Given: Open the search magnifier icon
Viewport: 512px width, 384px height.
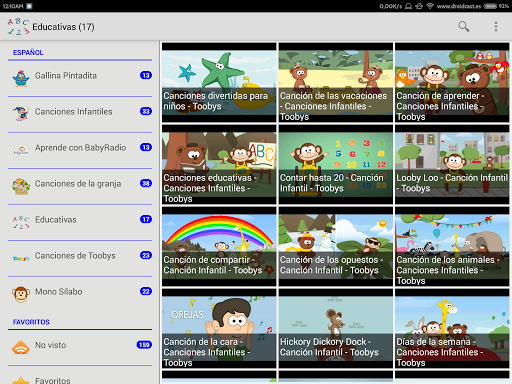Looking at the screenshot, I should (464, 26).
